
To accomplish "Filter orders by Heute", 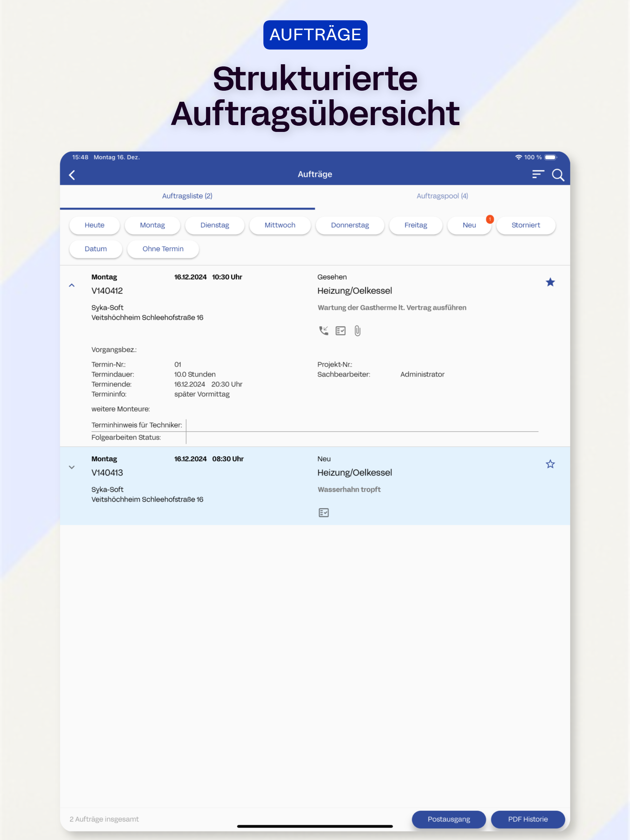I will click(95, 225).
